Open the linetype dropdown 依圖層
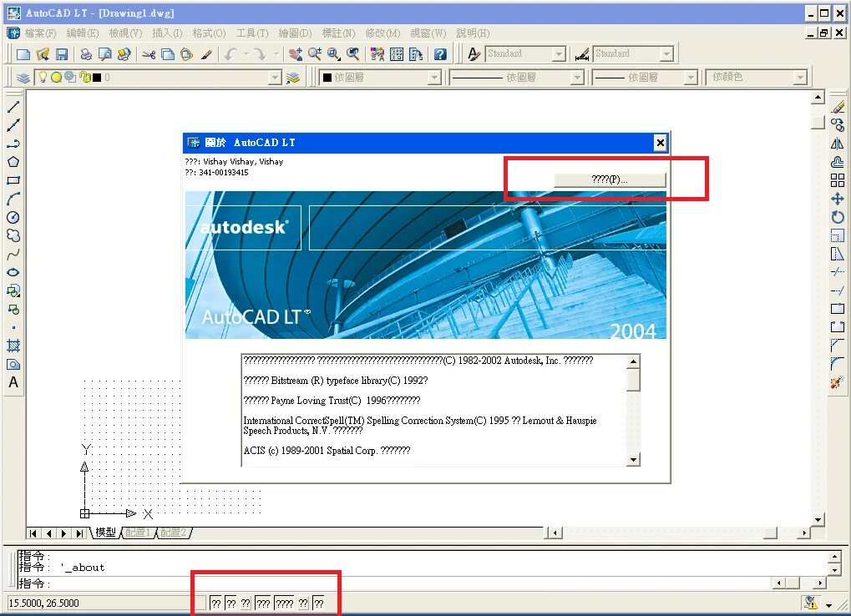The height and width of the screenshot is (616, 851). click(577, 78)
